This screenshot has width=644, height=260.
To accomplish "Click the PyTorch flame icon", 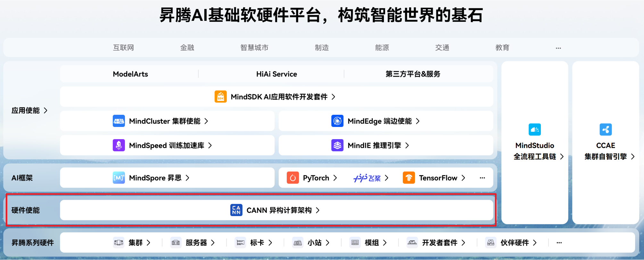I will (x=293, y=178).
